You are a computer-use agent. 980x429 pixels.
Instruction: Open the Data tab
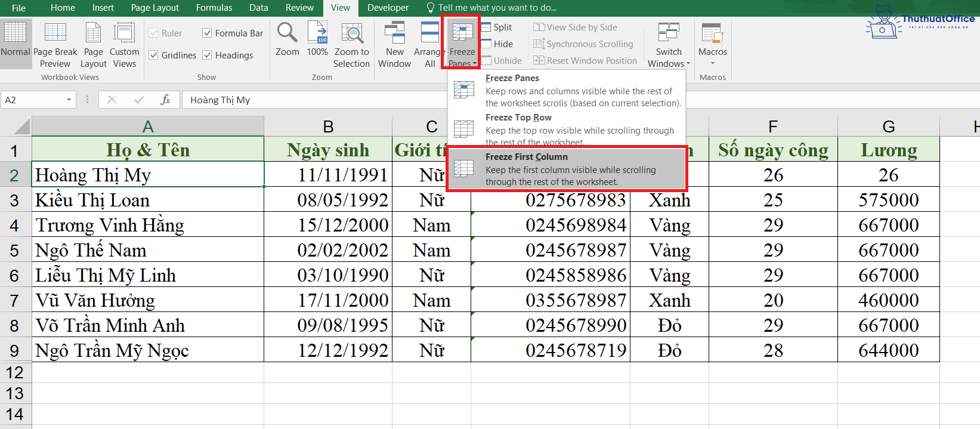[258, 8]
